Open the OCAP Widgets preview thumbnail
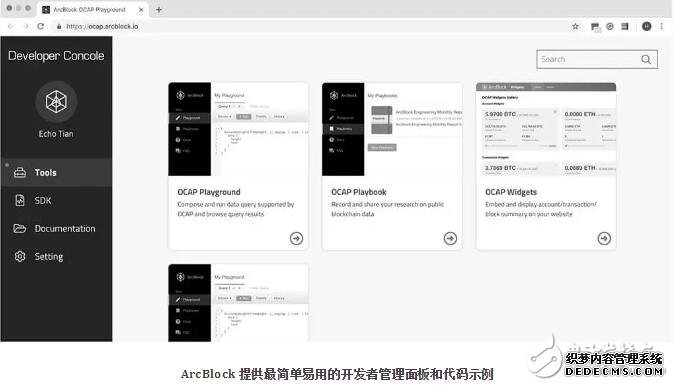This screenshot has width=674, height=386. tap(546, 129)
